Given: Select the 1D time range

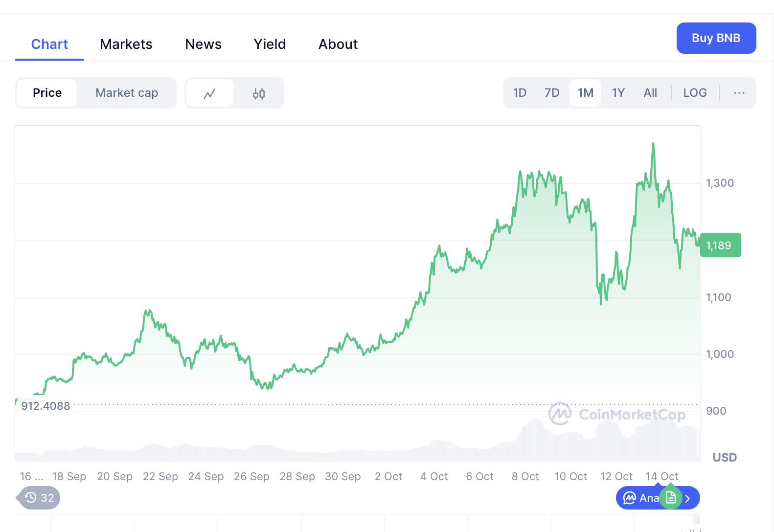Looking at the screenshot, I should coord(520,93).
